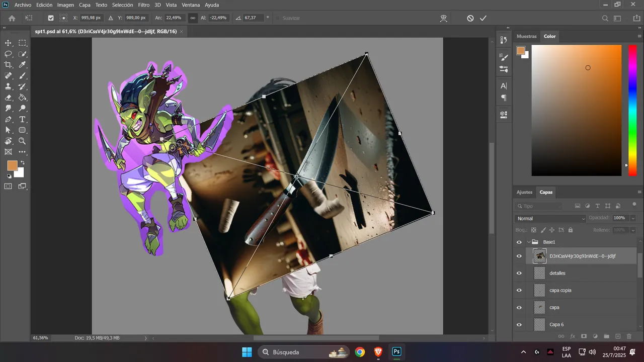
Task: Switch to the Ajustes panel tab
Action: [524, 192]
